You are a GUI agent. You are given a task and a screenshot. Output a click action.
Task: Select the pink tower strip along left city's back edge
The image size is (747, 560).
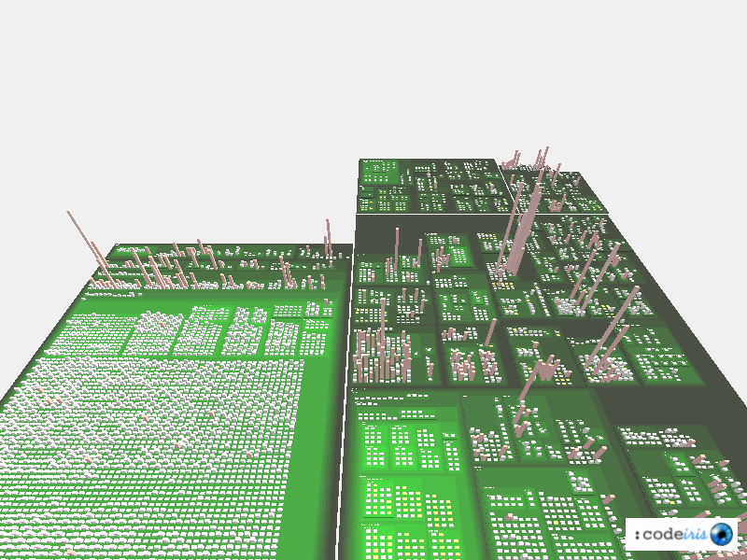(x=187, y=266)
